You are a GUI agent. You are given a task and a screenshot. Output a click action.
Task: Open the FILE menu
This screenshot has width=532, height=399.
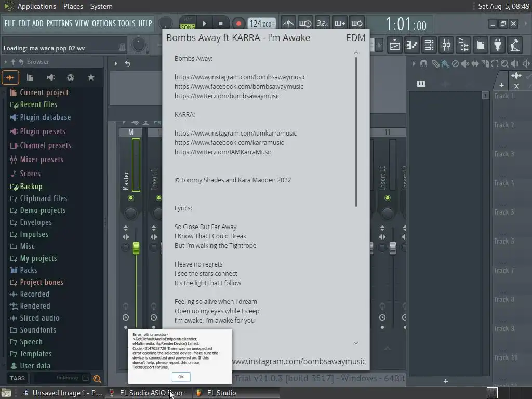tap(10, 23)
